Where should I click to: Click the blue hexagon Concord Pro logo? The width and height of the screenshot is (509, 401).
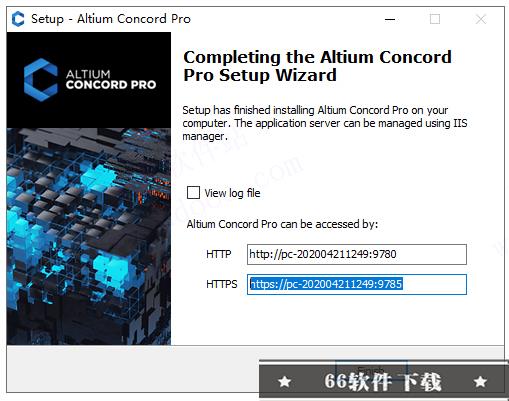41,80
